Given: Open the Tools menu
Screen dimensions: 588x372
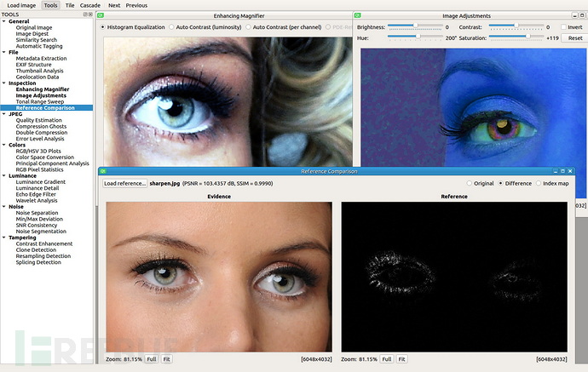Looking at the screenshot, I should coord(50,5).
